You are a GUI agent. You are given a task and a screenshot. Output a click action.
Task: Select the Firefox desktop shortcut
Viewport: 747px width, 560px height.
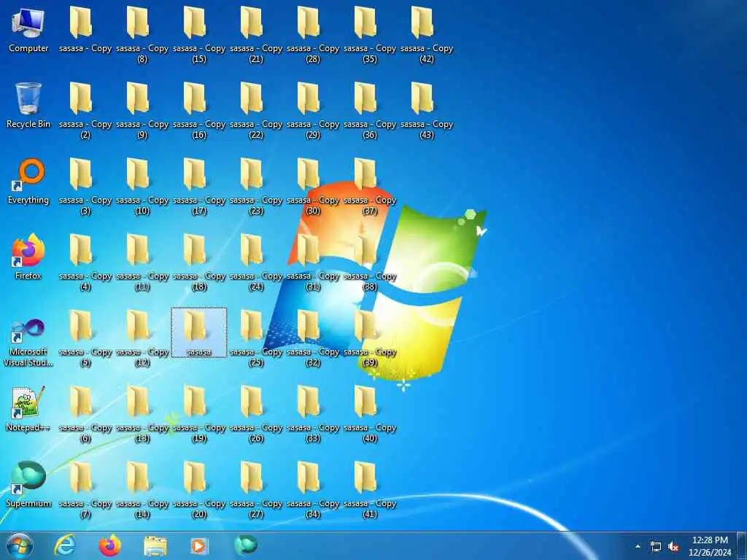click(x=28, y=257)
